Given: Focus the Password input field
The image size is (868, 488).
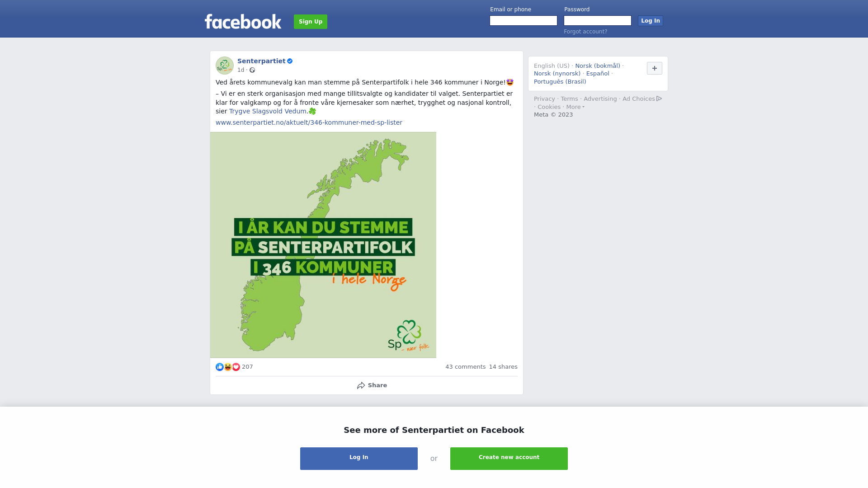Looking at the screenshot, I should tap(598, 21).
